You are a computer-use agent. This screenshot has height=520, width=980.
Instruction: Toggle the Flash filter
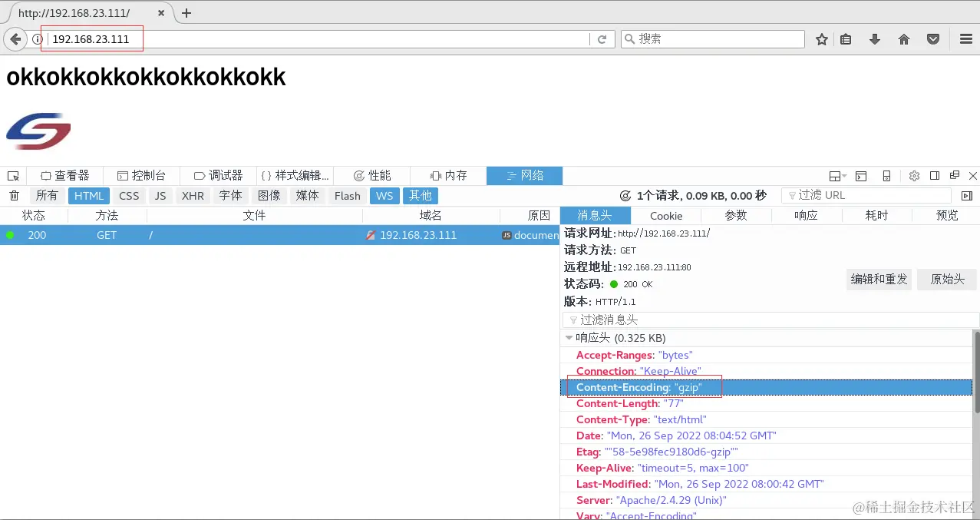[x=347, y=196]
